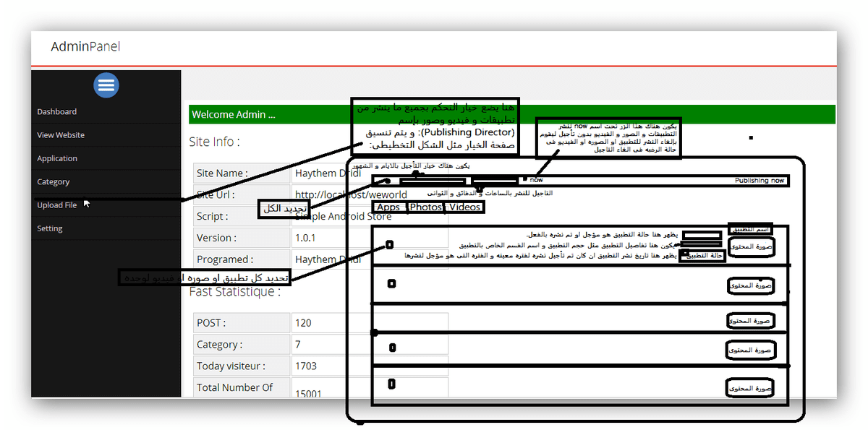Switch to the Videos tab
The width and height of the screenshot is (868, 430).
[464, 207]
